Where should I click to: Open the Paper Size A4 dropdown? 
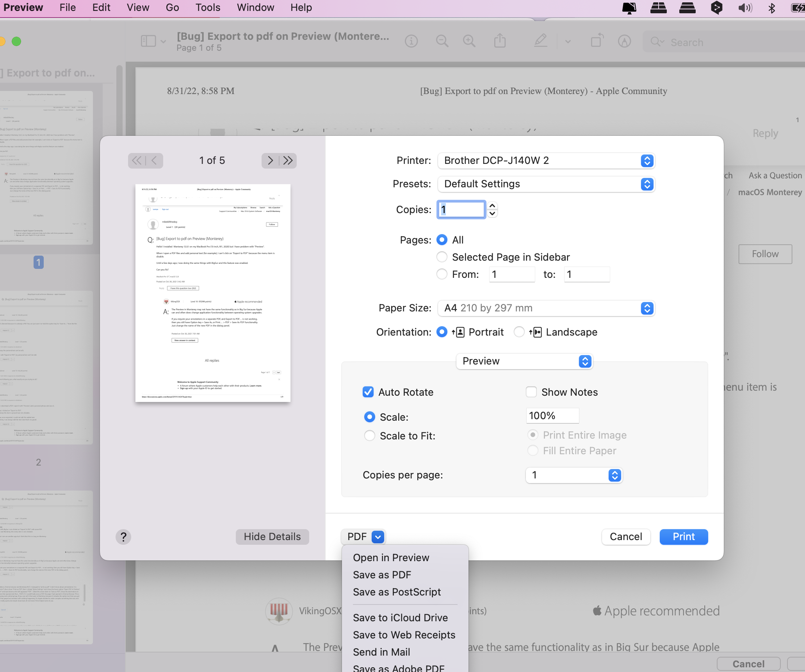[x=546, y=308]
